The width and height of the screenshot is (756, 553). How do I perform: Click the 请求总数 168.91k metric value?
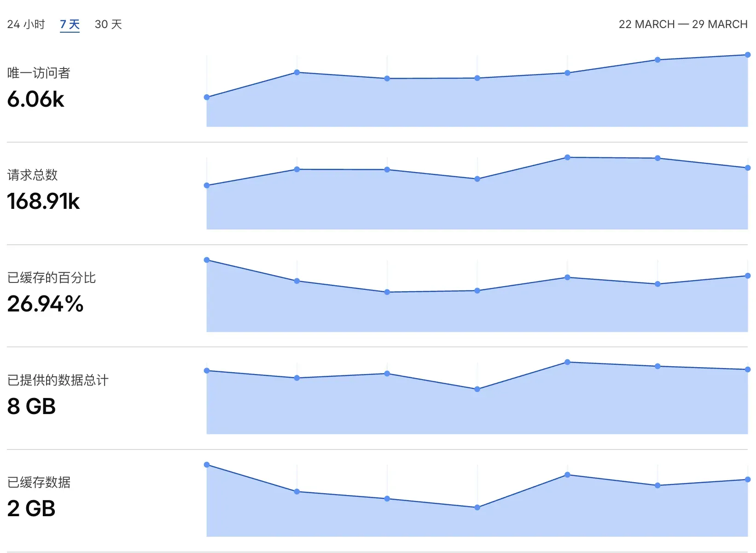coord(43,202)
